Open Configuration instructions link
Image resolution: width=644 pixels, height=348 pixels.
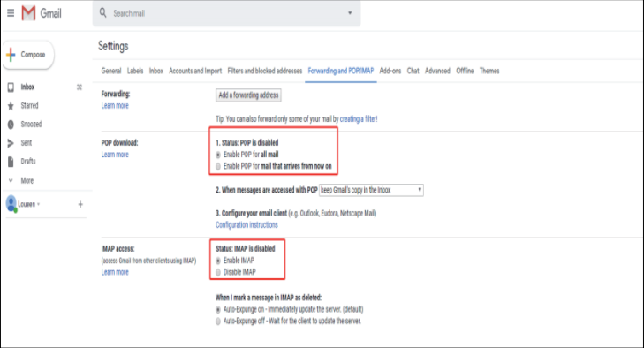pos(246,224)
